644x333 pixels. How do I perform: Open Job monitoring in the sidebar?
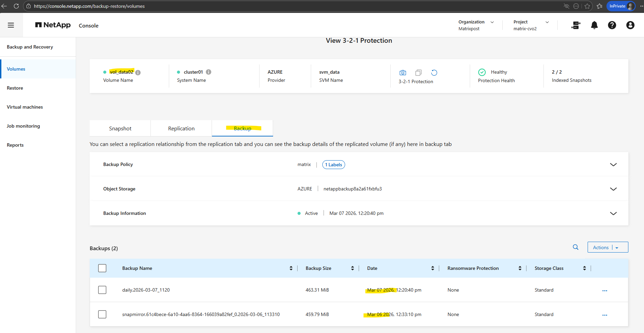point(23,126)
